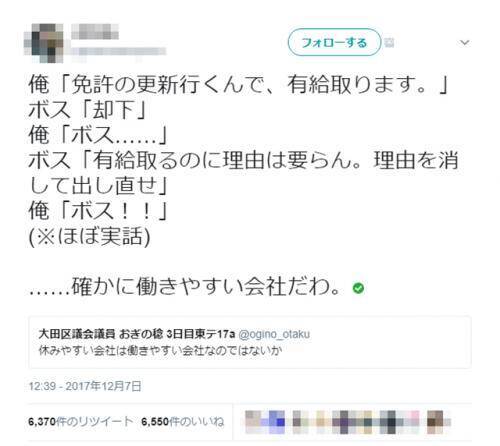
Task: Click the 12:39 - 2017年12月7日 timestamp
Action: pos(85,386)
